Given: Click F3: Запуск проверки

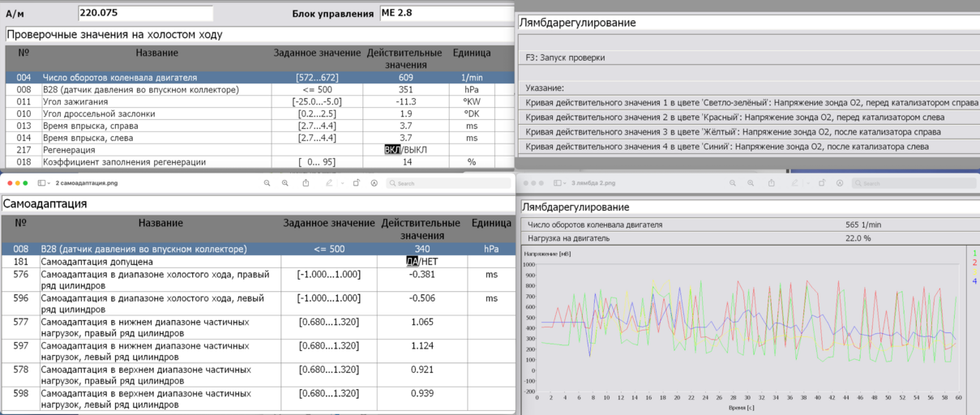Looking at the screenshot, I should click(x=565, y=58).
